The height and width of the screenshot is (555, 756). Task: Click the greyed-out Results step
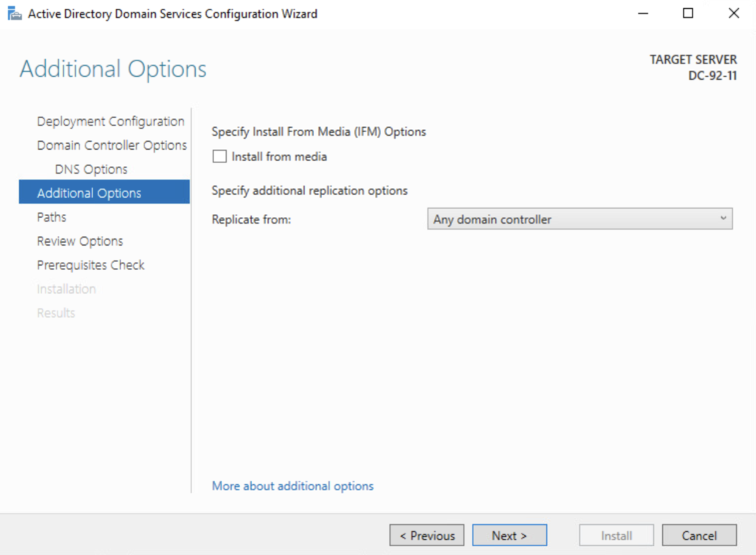[56, 313]
